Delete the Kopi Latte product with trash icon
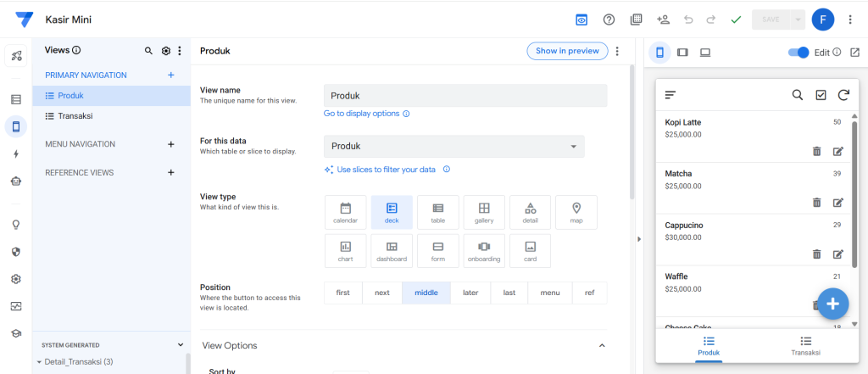Screen dimensions: 868x374 816,151
